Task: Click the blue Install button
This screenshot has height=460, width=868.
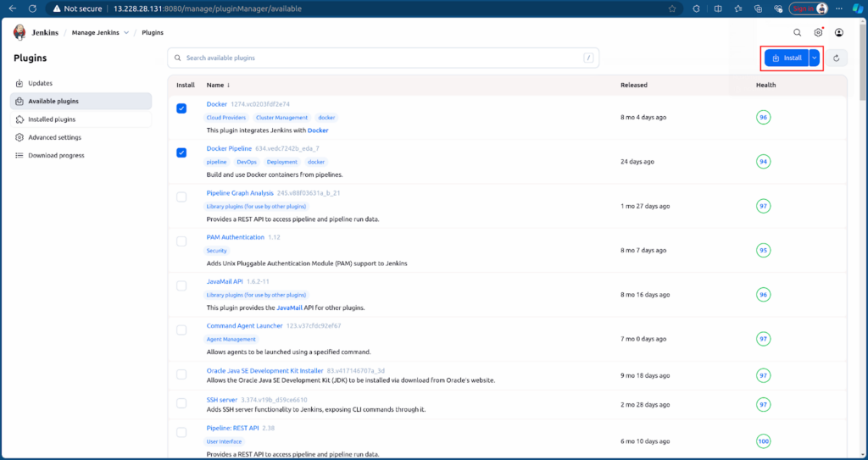Action: [786, 58]
